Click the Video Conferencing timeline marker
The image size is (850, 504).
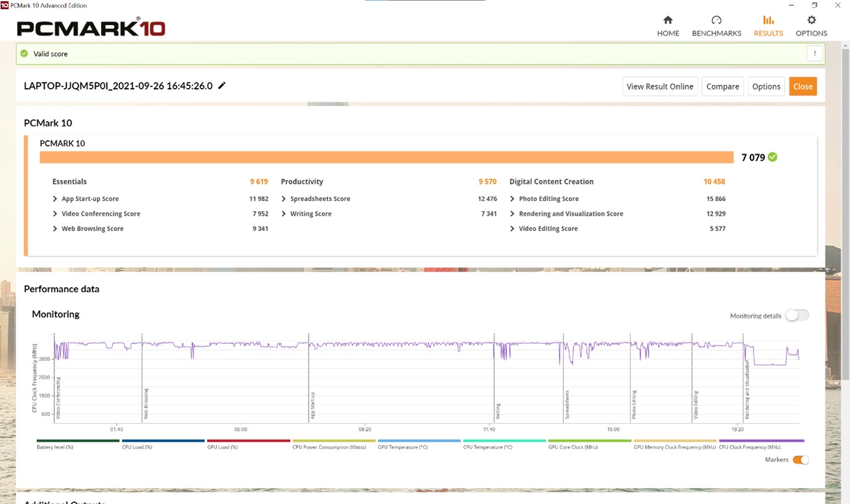[x=58, y=399]
